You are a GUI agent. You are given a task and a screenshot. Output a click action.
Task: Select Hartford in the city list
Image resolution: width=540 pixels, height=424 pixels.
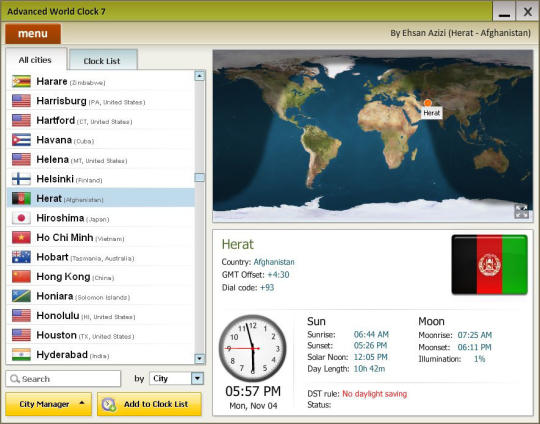tap(101, 121)
